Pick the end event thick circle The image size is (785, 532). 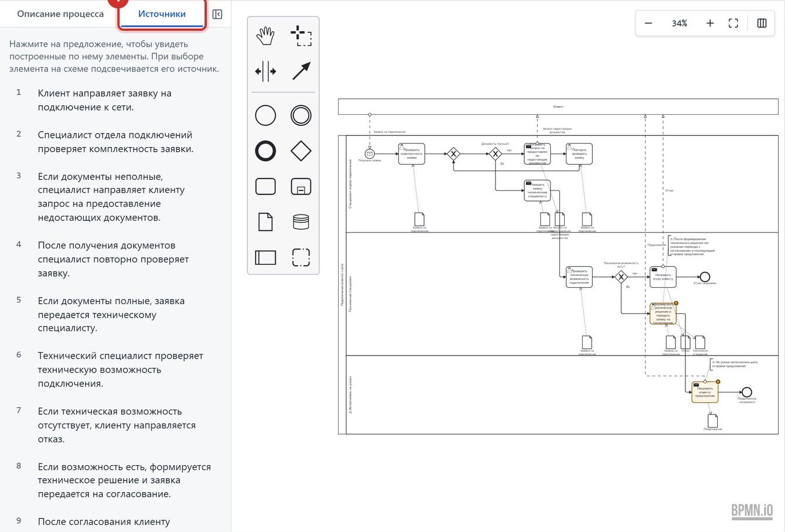click(265, 151)
